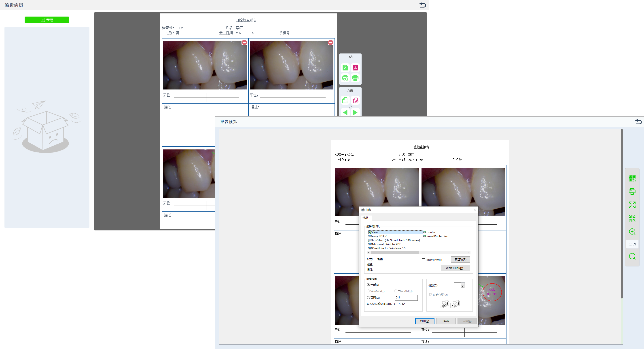The image size is (644, 349).
Task: Select Microsoft Print to PDF printer
Action: click(386, 244)
